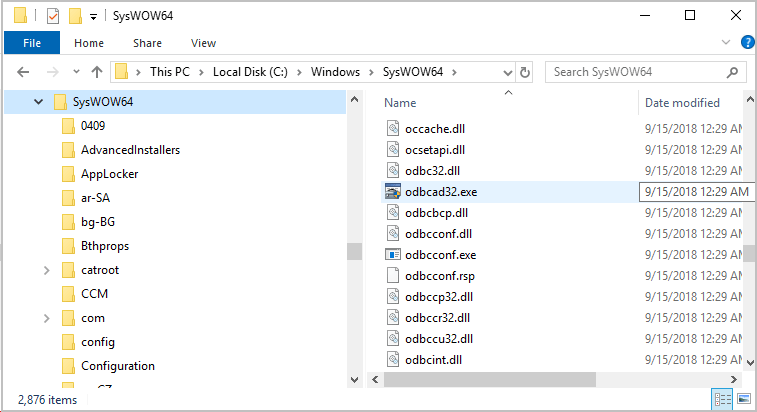The image size is (757, 412).
Task: Go back with the Back arrow
Action: (23, 72)
